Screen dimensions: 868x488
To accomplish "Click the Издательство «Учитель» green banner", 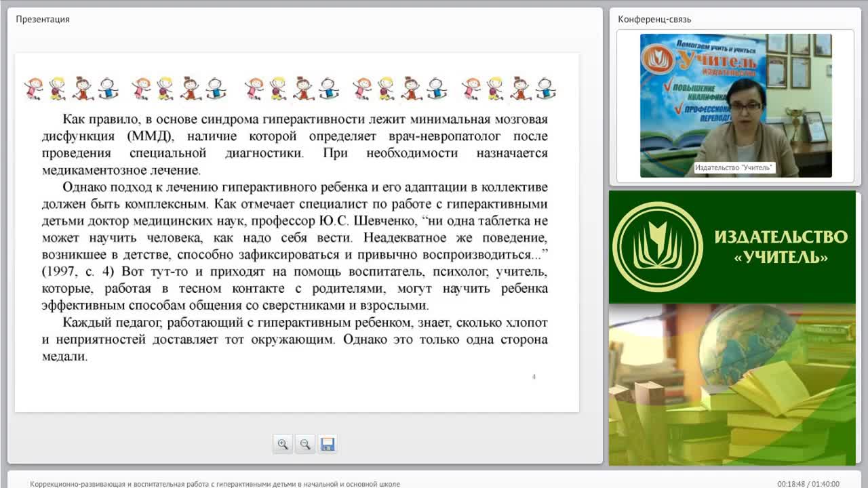I will 732,247.
